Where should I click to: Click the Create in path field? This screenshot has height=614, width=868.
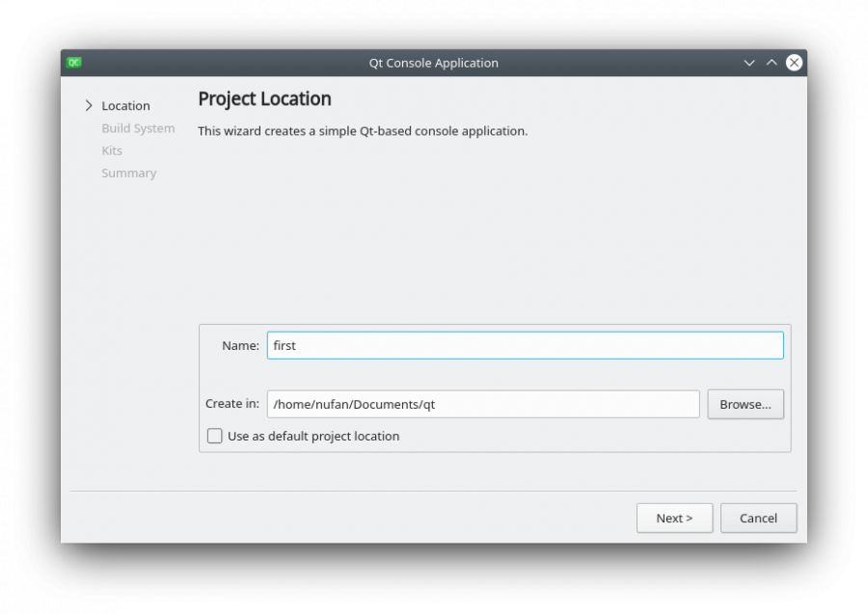[482, 404]
